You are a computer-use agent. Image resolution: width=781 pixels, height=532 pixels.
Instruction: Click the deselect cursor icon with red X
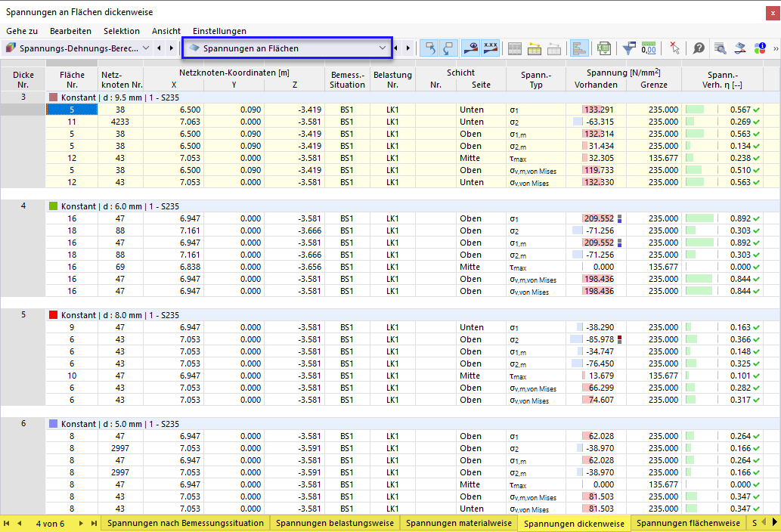point(674,48)
